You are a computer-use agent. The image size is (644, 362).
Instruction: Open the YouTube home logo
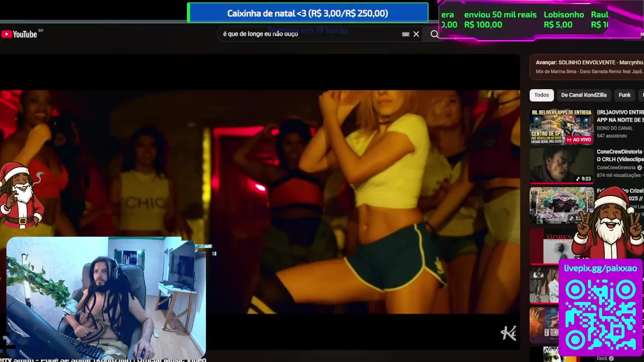click(x=19, y=34)
